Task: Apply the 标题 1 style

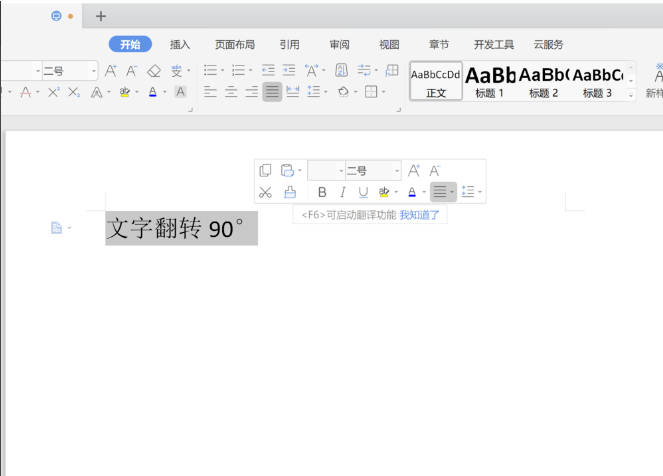Action: [x=490, y=82]
